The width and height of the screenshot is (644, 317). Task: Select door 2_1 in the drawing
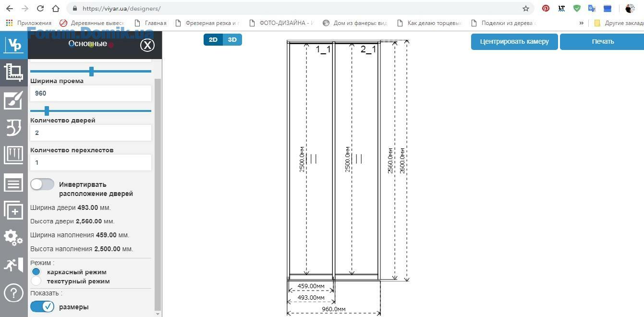[x=356, y=161]
